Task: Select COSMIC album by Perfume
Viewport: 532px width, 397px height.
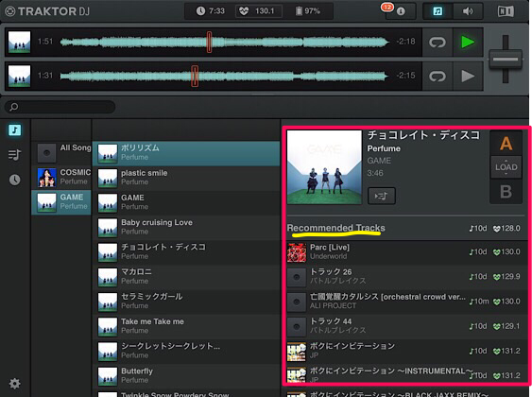Action: point(61,177)
